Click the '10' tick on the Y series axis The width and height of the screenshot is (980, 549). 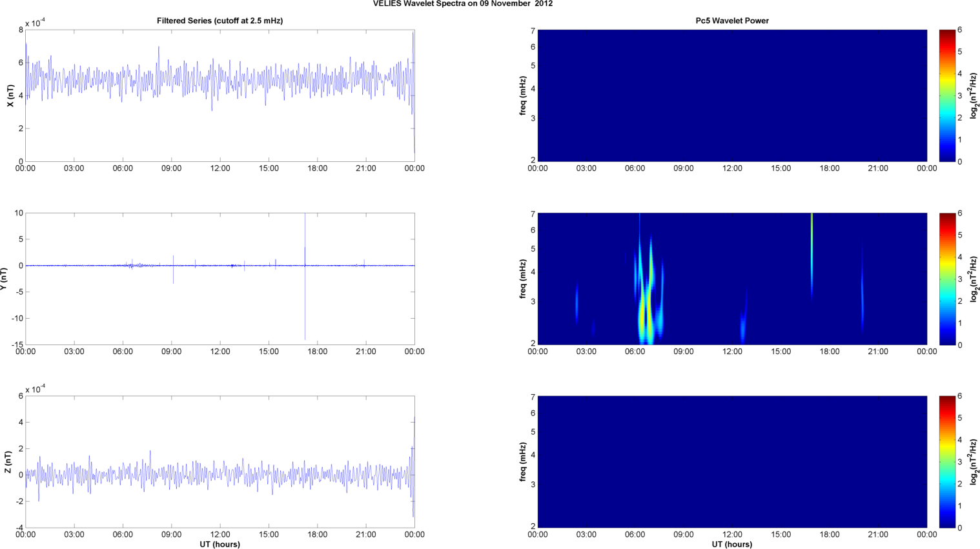tap(19, 213)
